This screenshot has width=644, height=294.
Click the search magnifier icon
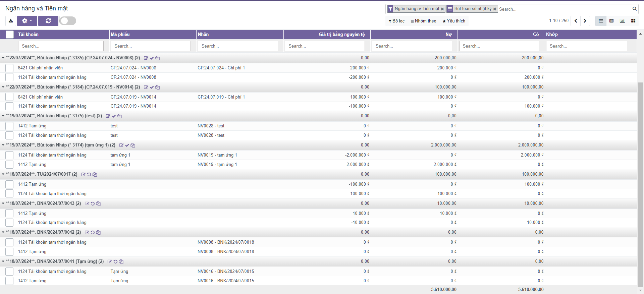(x=635, y=9)
